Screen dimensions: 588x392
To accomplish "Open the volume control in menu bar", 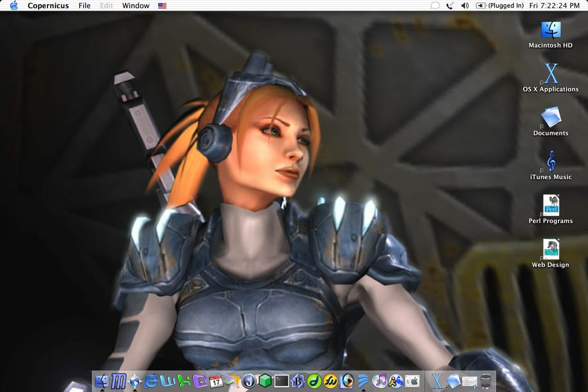I will coord(465,6).
